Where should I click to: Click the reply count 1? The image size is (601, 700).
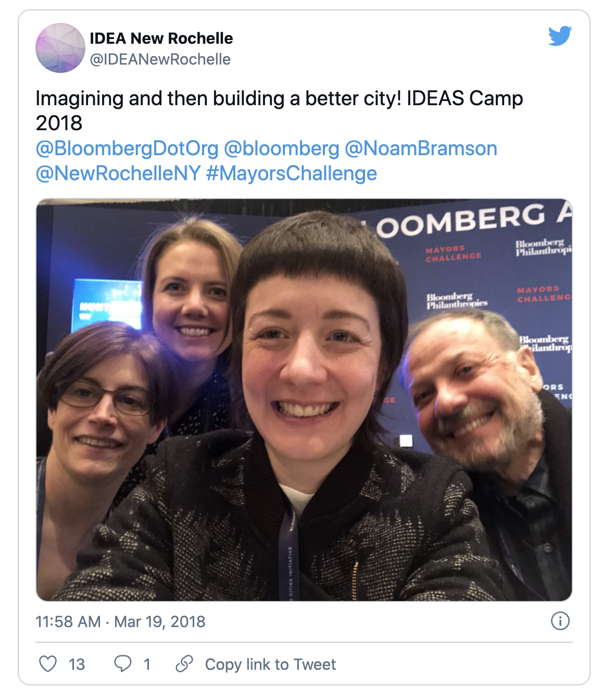[x=147, y=664]
